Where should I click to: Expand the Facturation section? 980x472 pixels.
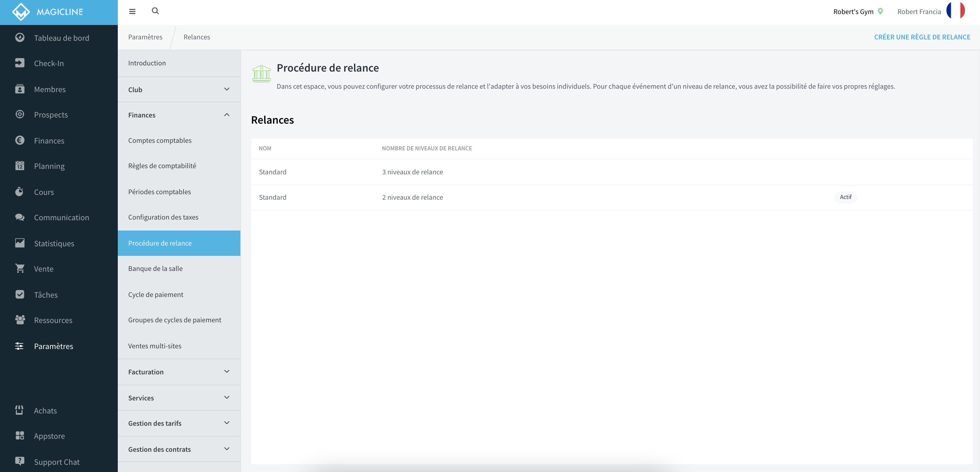point(179,372)
